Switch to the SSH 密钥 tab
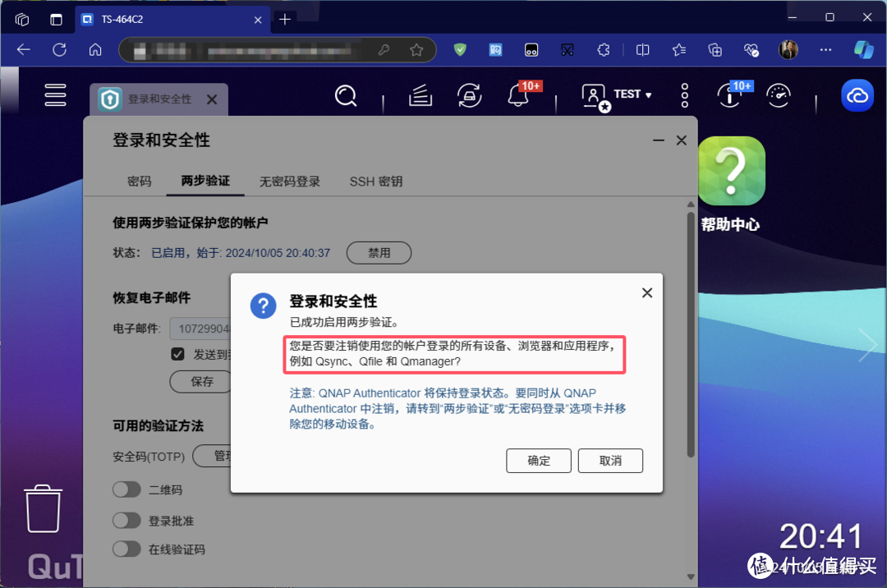The image size is (887, 588). click(x=375, y=181)
